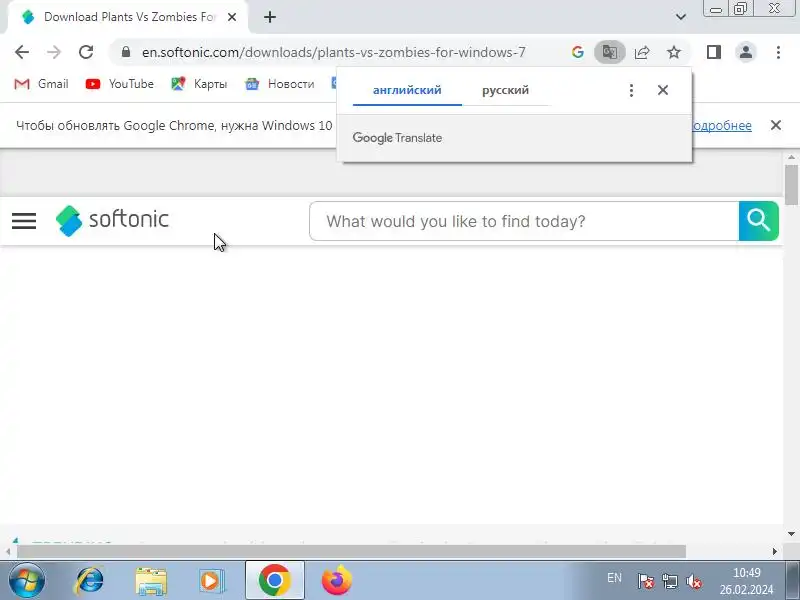
Task: Close the Google Translate popup
Action: (663, 90)
